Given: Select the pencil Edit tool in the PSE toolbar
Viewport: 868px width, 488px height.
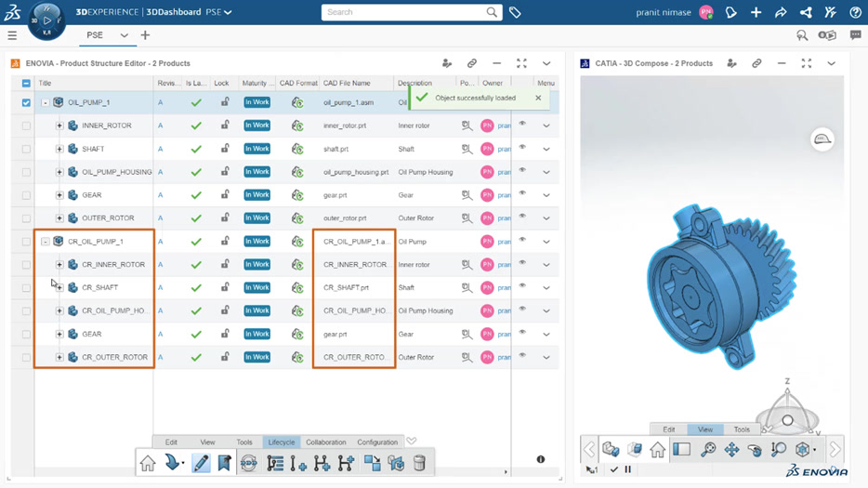Looking at the screenshot, I should pyautogui.click(x=201, y=463).
